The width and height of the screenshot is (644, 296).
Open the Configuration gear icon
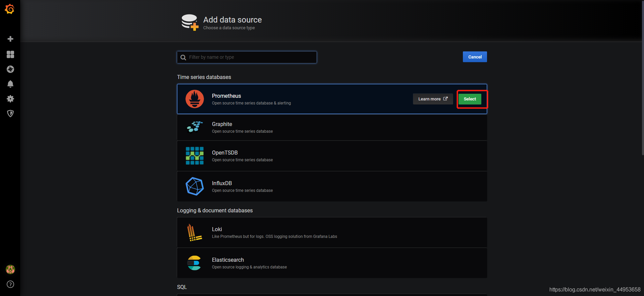[x=10, y=99]
